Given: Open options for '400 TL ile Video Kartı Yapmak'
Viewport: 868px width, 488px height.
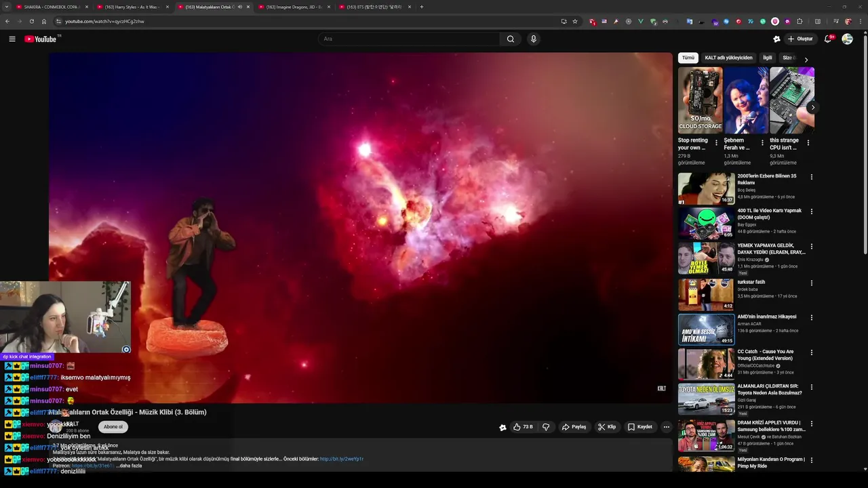Looking at the screenshot, I should coord(811,211).
